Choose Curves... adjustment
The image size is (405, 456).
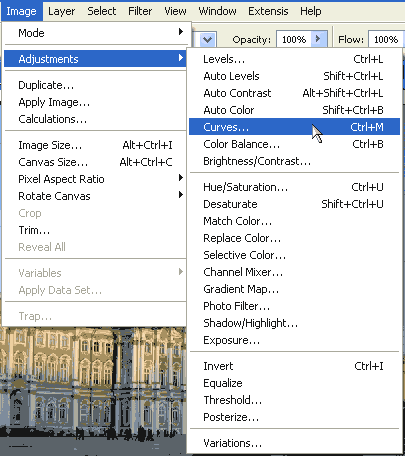pyautogui.click(x=294, y=127)
